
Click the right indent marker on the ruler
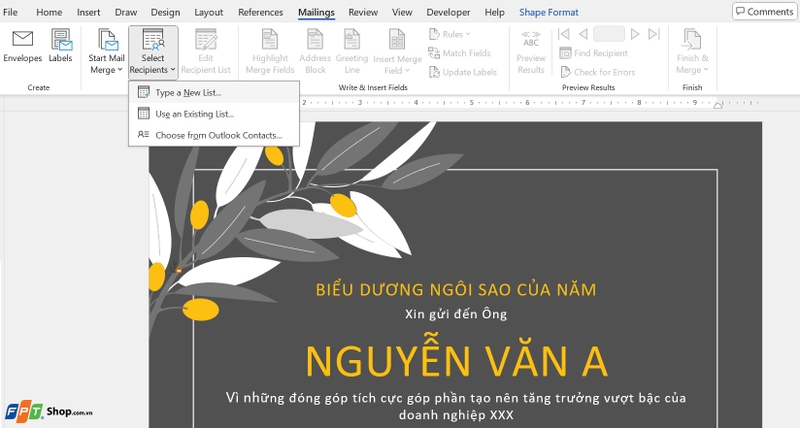pyautogui.click(x=718, y=105)
